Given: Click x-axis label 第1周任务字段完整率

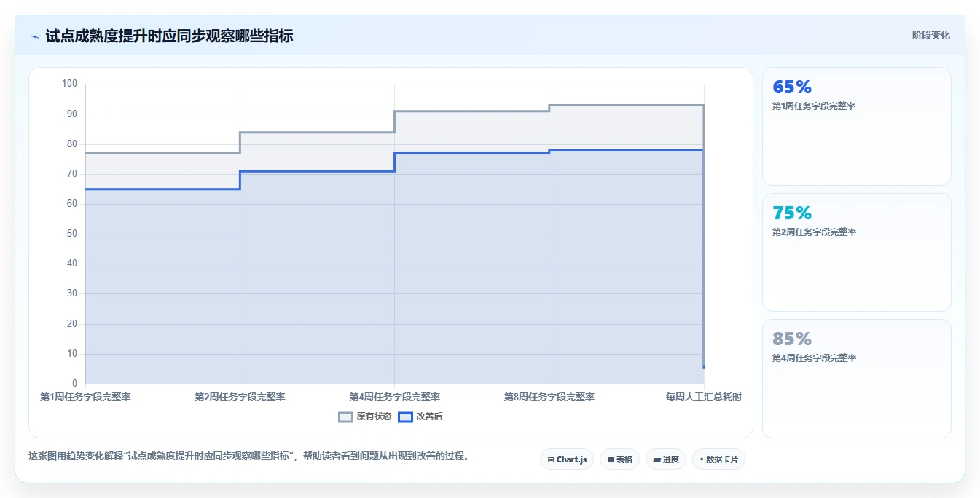Looking at the screenshot, I should (85, 397).
